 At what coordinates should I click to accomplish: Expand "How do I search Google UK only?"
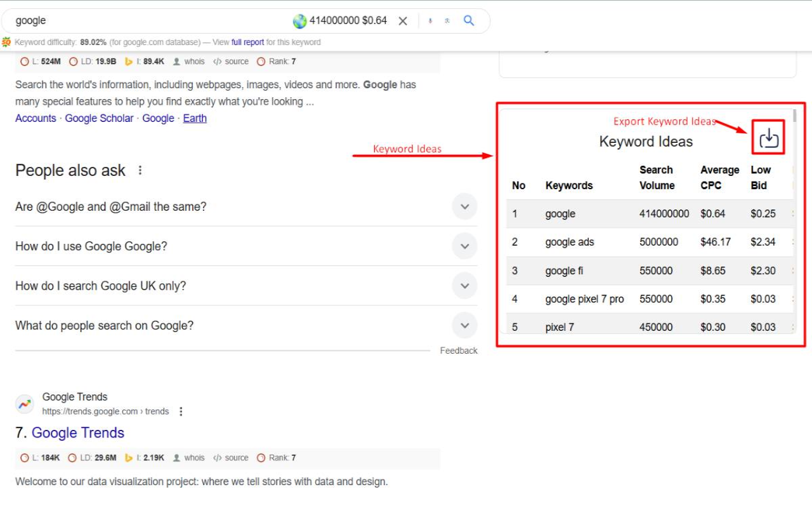pos(246,286)
